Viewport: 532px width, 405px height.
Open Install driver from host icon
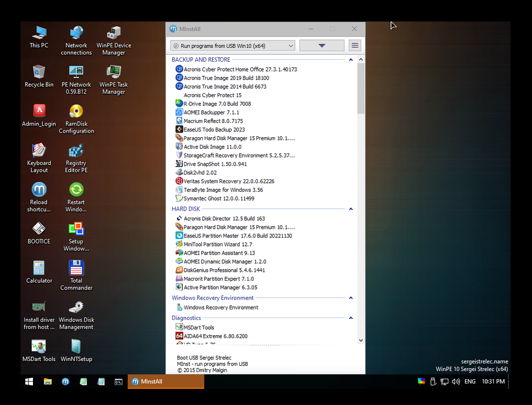point(39,315)
